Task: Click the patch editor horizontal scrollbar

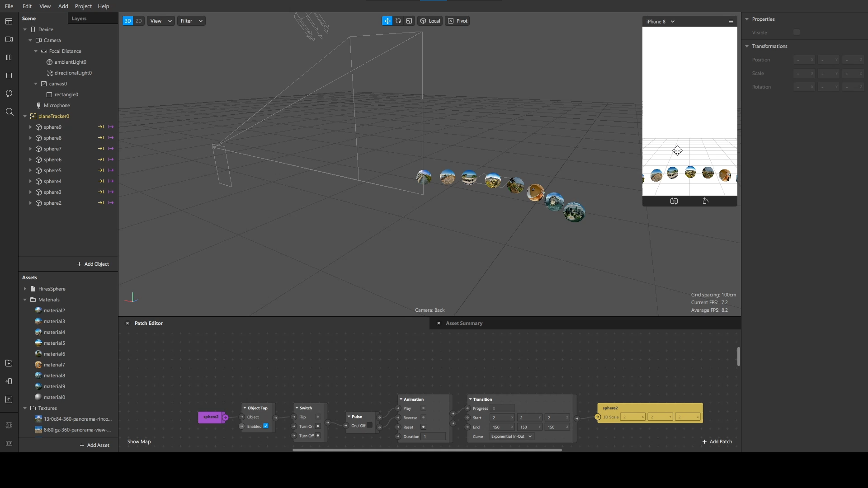Action: click(x=427, y=450)
